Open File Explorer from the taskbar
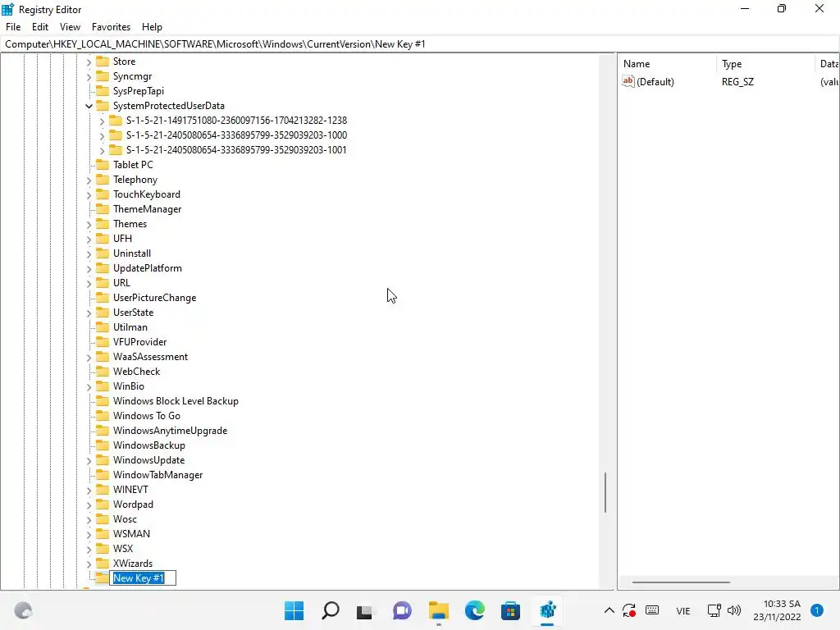840x630 pixels. [438, 610]
